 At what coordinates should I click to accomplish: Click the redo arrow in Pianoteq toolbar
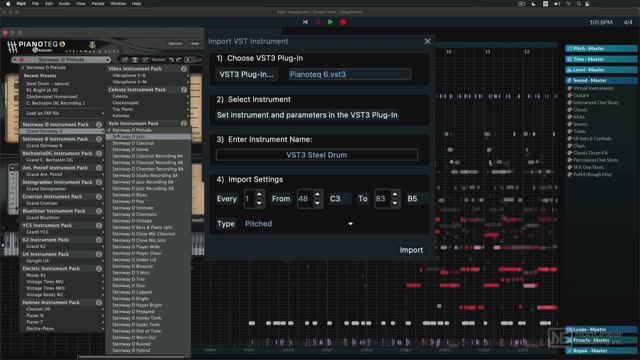click(x=178, y=60)
